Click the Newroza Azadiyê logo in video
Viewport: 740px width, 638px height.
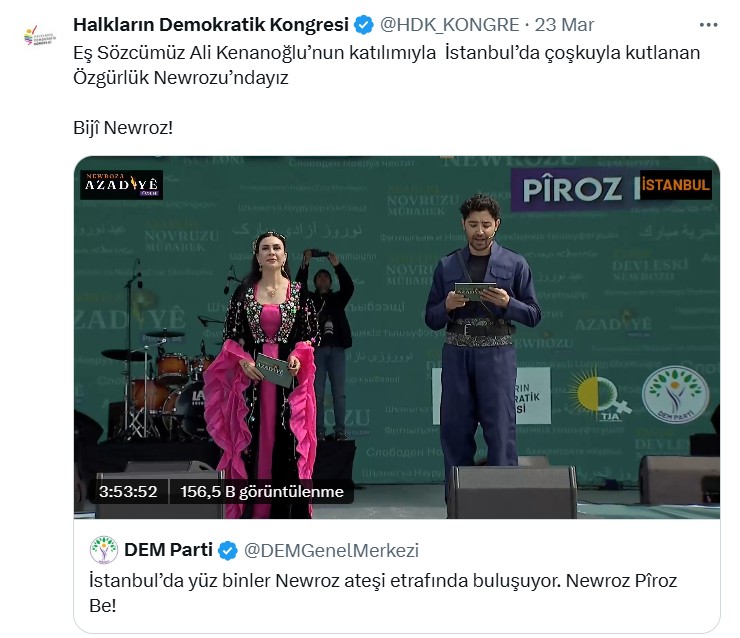[x=121, y=185]
